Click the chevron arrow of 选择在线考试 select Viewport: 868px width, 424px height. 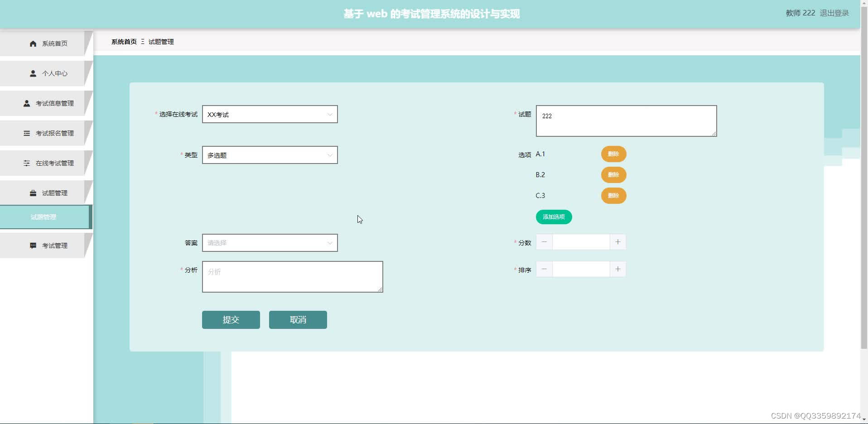[x=330, y=115]
